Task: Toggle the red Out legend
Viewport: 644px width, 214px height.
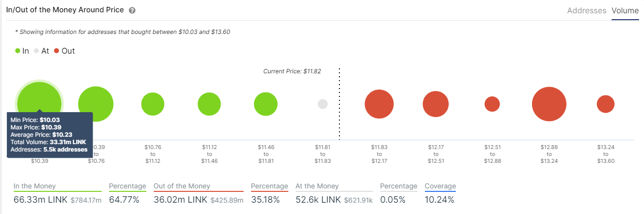Action: pos(64,51)
